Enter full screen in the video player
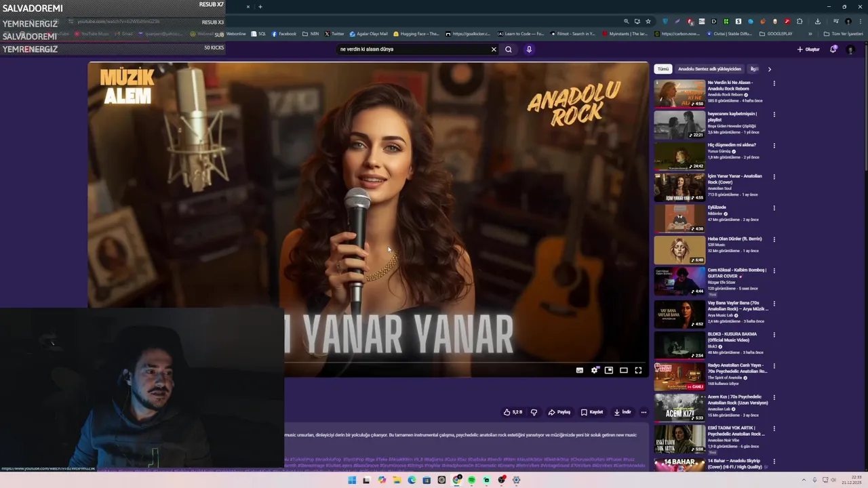The image size is (868, 488). tap(638, 370)
